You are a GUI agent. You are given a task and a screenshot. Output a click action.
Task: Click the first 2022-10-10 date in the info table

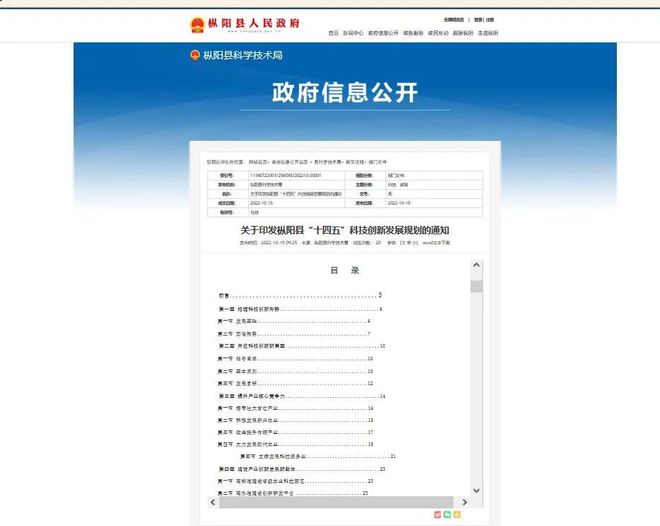261,203
